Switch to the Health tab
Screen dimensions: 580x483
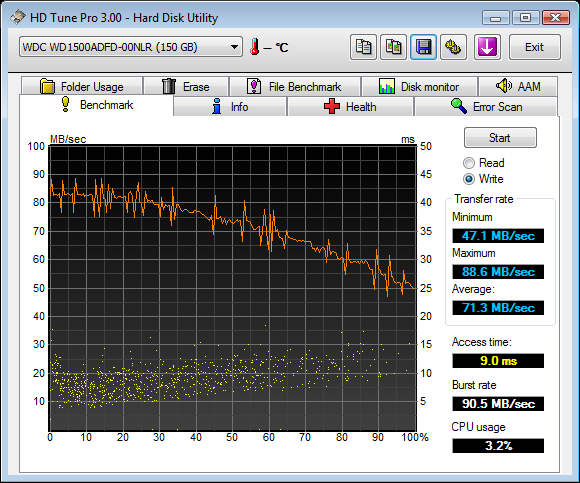coord(350,107)
